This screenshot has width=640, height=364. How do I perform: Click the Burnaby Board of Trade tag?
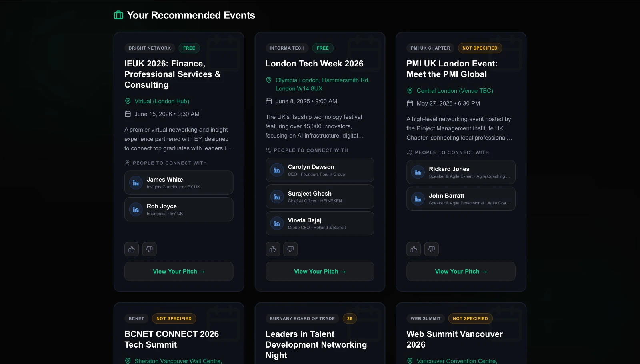302,318
